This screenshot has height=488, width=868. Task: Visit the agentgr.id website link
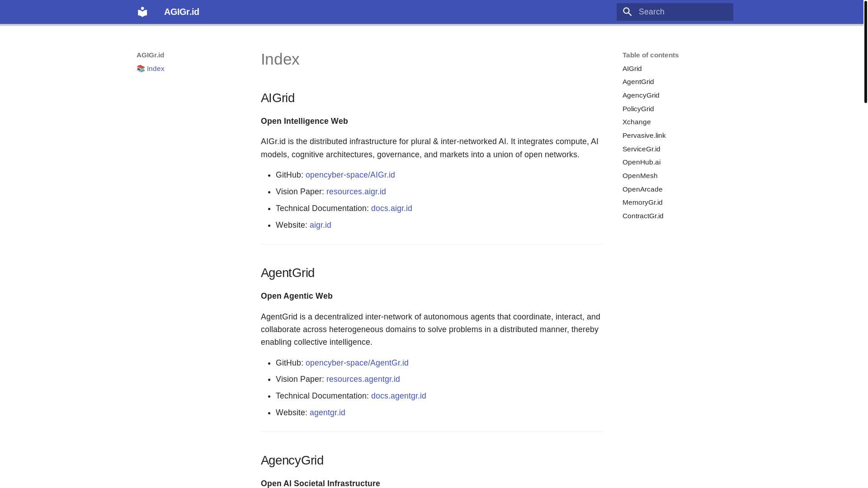[x=327, y=413]
